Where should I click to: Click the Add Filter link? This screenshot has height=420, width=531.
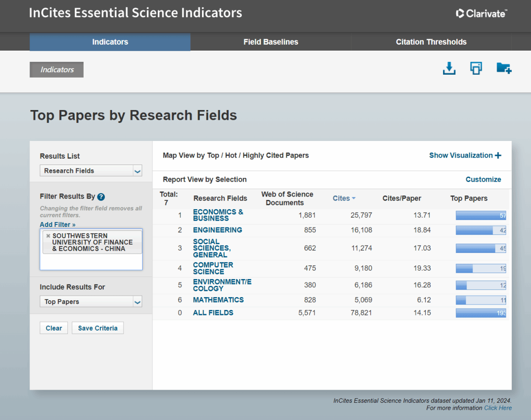(58, 224)
